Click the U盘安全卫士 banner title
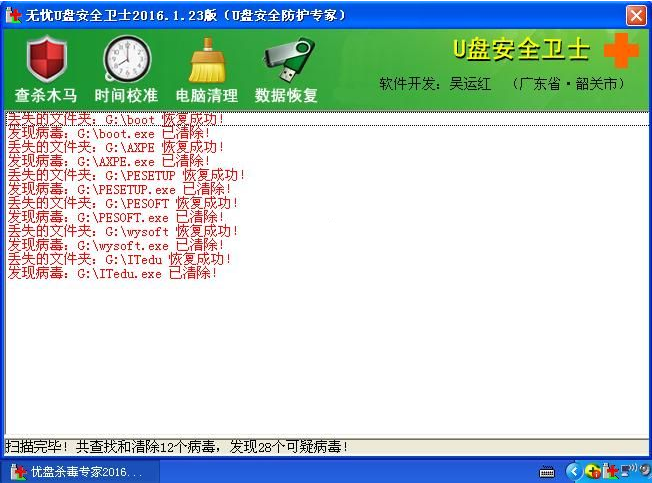Screen dimensions: 652x483 [521, 50]
